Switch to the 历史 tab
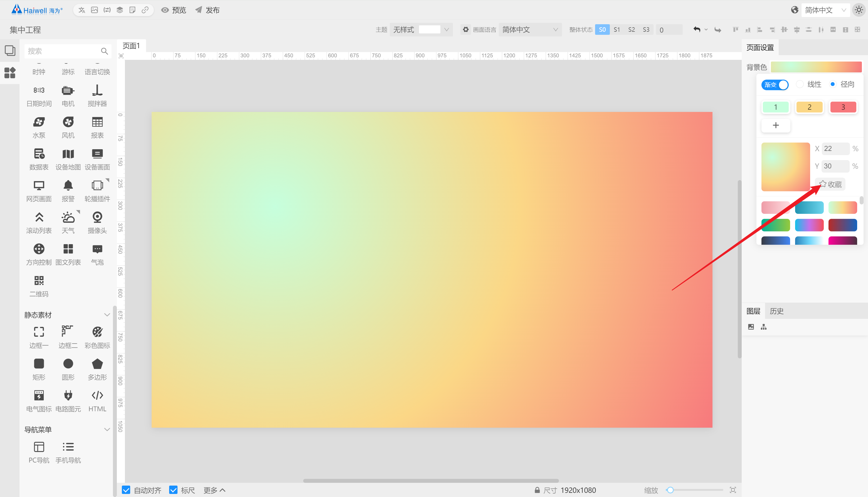This screenshot has height=497, width=868. click(776, 311)
